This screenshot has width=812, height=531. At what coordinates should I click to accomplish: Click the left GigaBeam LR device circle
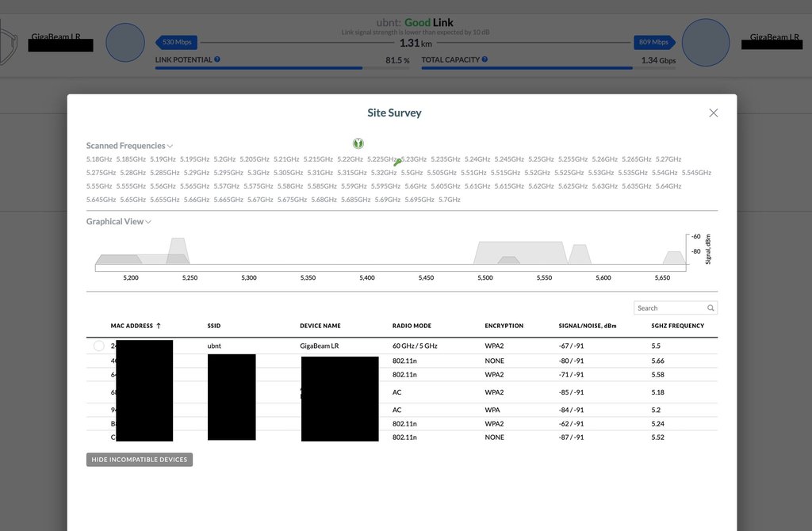click(124, 43)
